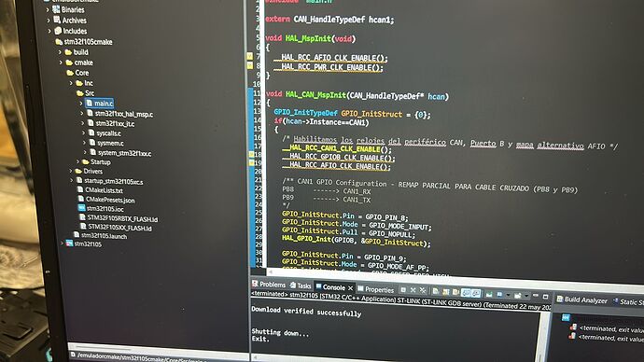The image size is (644, 362).
Task: Select STM32F105RBTX_FLASH.ld file
Action: (119, 218)
